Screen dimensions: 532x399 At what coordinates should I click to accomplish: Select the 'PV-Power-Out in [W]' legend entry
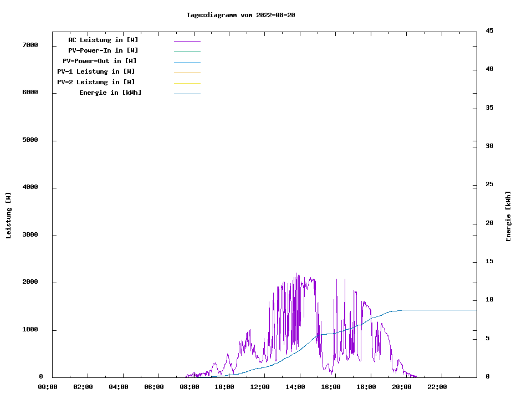point(99,61)
